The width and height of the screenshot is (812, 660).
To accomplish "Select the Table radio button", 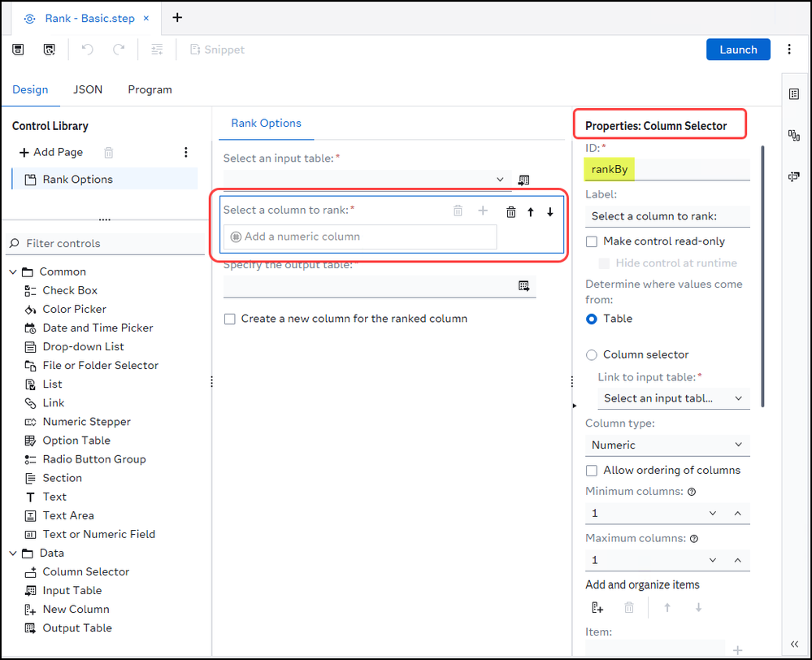I will tap(592, 319).
